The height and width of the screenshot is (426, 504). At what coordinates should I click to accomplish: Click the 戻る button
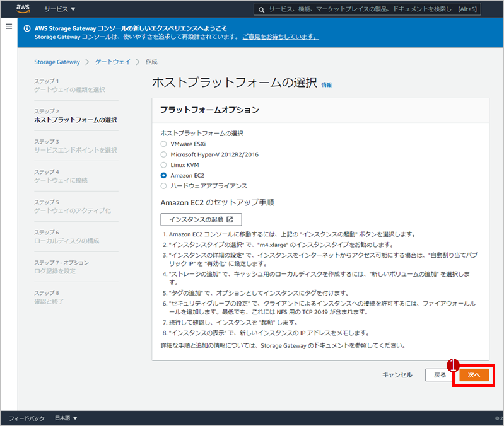[440, 375]
